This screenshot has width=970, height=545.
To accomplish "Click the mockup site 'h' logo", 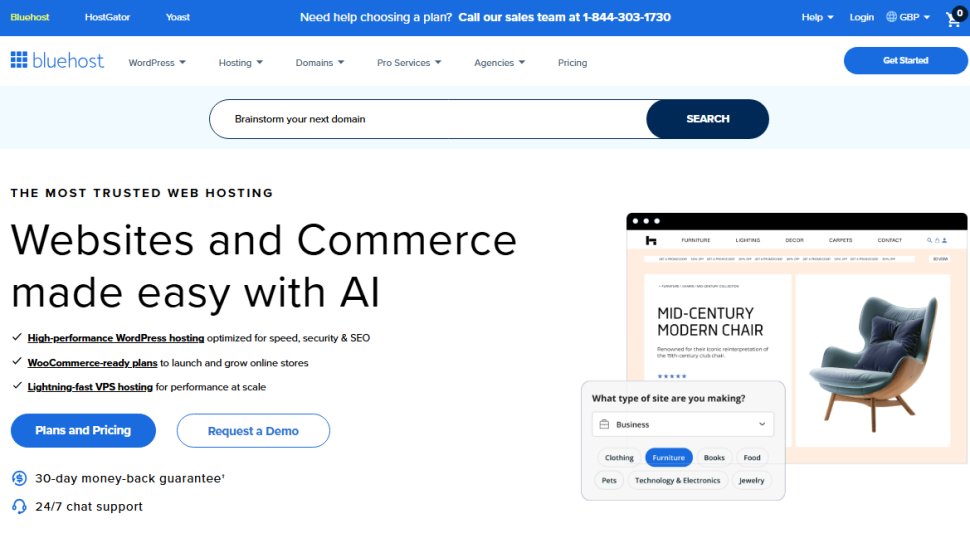I will point(651,240).
